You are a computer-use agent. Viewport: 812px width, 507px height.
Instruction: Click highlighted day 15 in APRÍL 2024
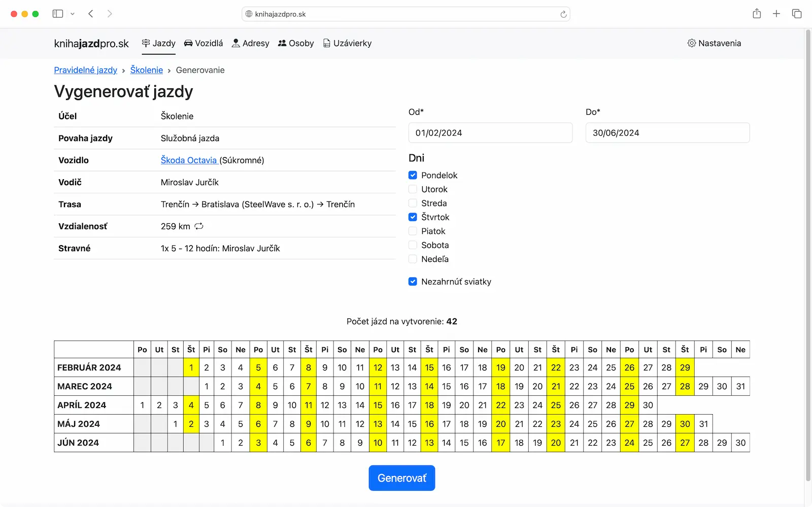coord(378,405)
